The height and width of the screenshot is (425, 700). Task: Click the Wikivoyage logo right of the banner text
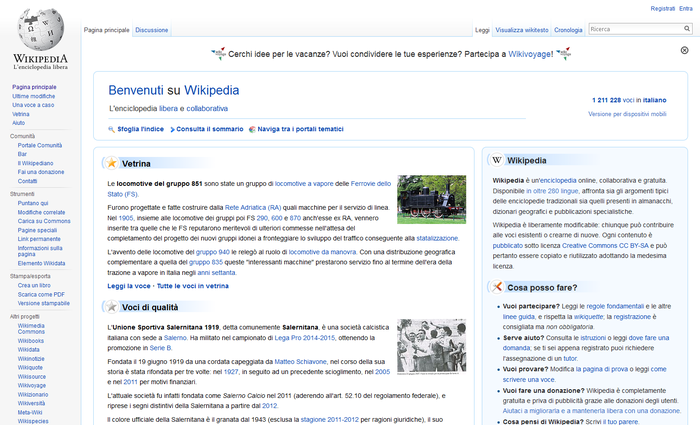coord(563,54)
